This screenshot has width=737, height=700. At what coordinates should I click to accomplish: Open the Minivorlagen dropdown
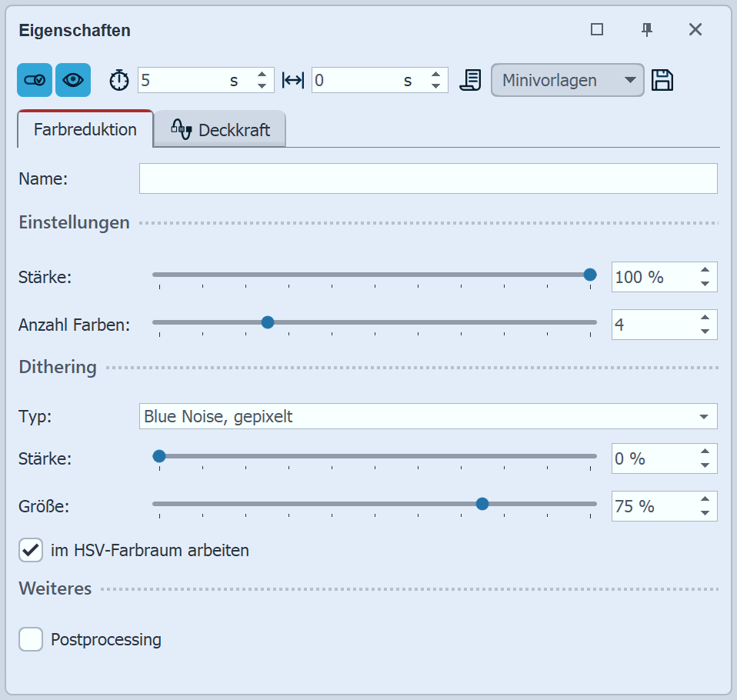pyautogui.click(x=567, y=80)
